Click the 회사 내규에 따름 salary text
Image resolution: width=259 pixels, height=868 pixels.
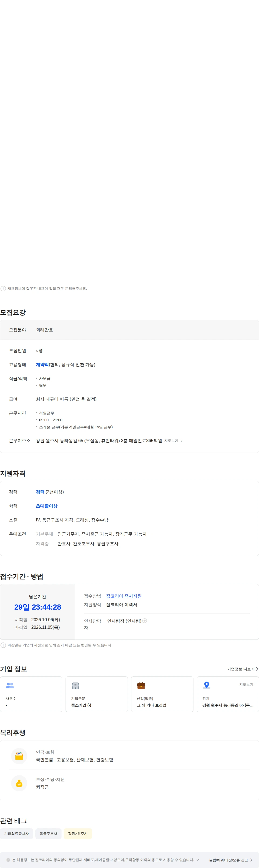click(66, 399)
